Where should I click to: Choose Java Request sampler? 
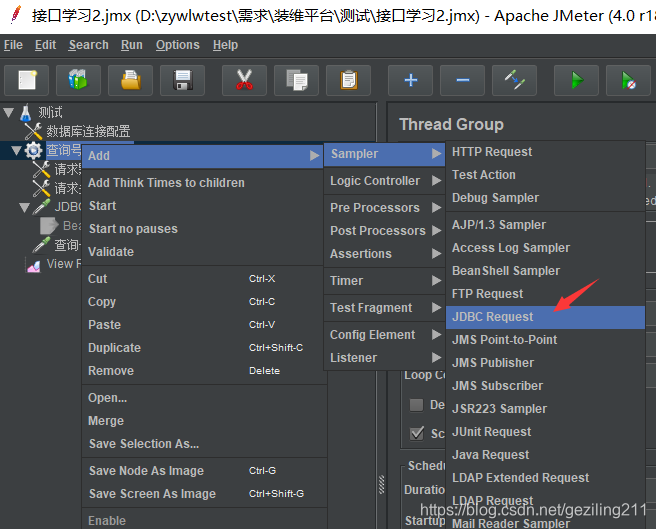(546, 455)
